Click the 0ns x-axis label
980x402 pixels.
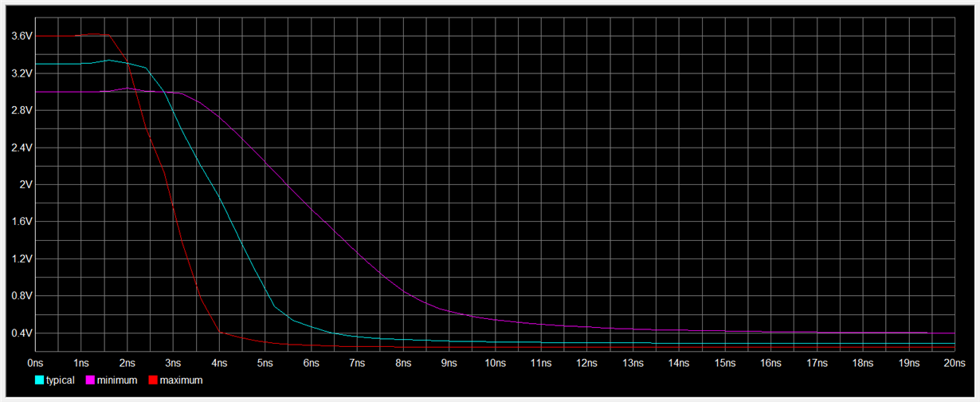pos(34,362)
